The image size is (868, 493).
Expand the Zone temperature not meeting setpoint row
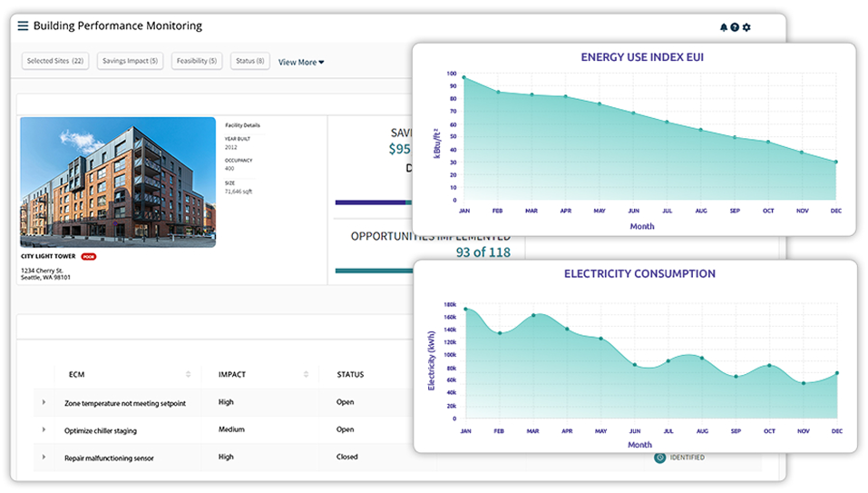coord(44,402)
